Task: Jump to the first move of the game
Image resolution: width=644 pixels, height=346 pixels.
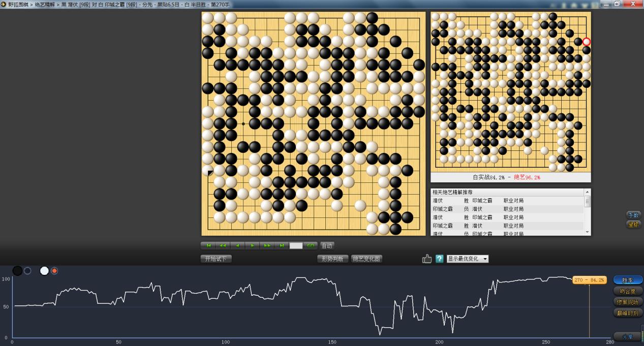Action: tap(208, 245)
